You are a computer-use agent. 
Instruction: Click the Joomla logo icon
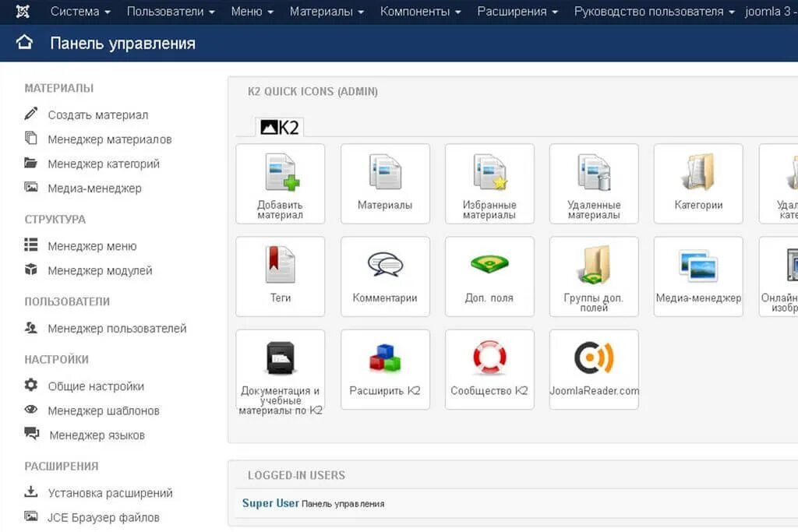[x=23, y=11]
